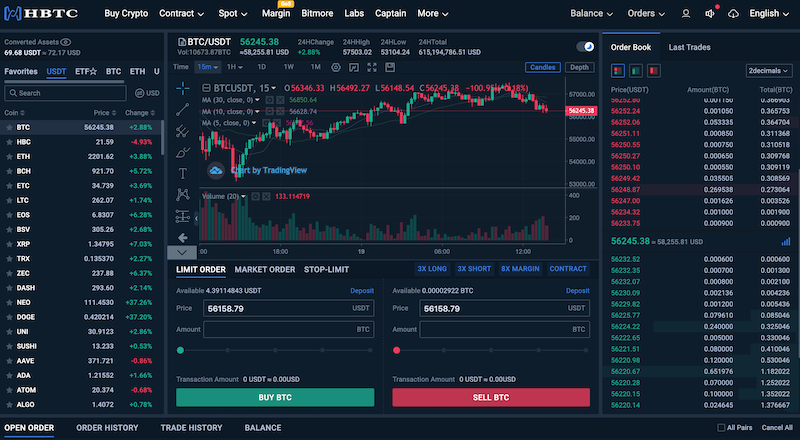The height and width of the screenshot is (440, 800).
Task: Expand the drawing toolbar bottom chevron
Action: [182, 252]
